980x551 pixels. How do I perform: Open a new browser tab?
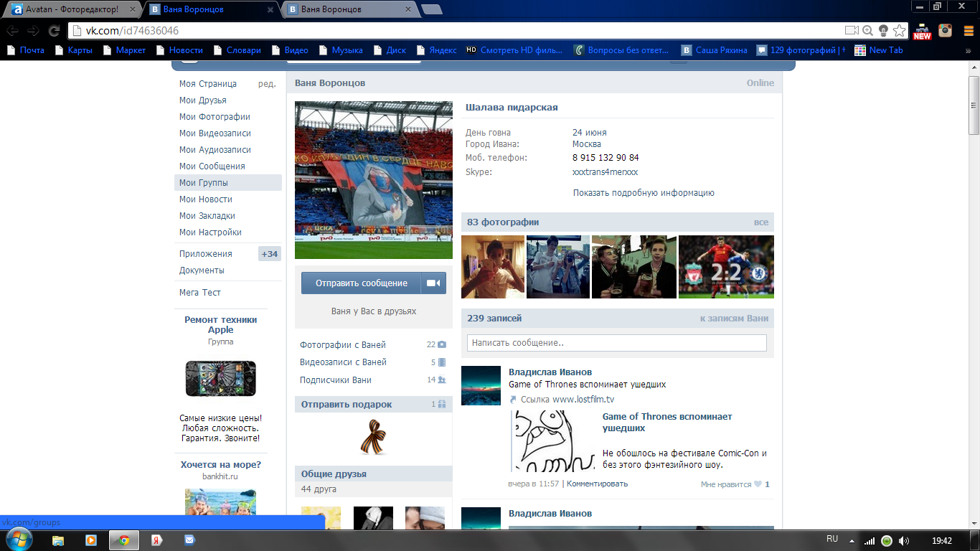pos(432,9)
